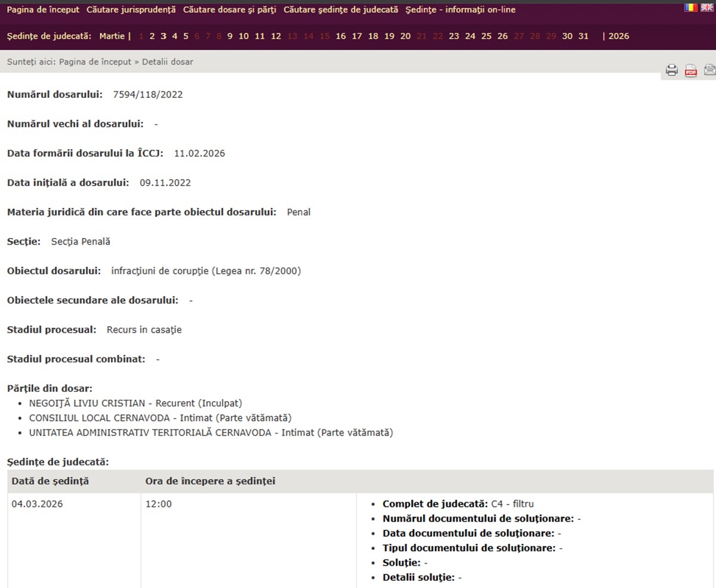
Task: Select day 30 in March calendar
Action: pos(567,36)
